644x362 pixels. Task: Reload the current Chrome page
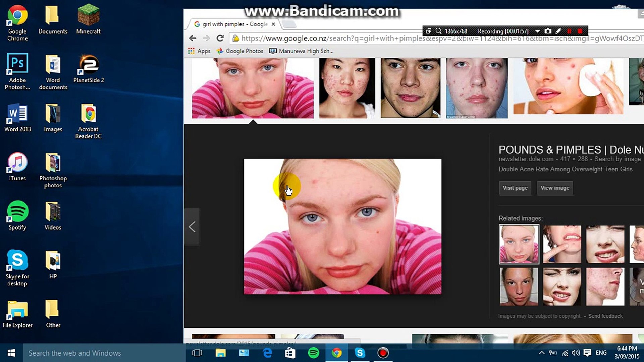coord(220,38)
